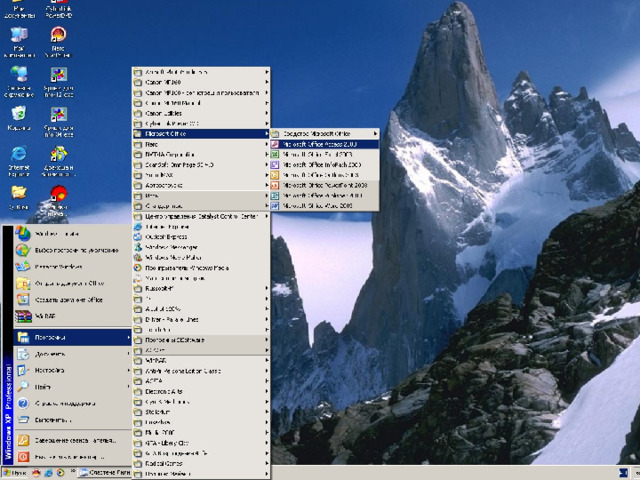Open Каталог Windows in Start menu
640x480 pixels.
(72, 267)
